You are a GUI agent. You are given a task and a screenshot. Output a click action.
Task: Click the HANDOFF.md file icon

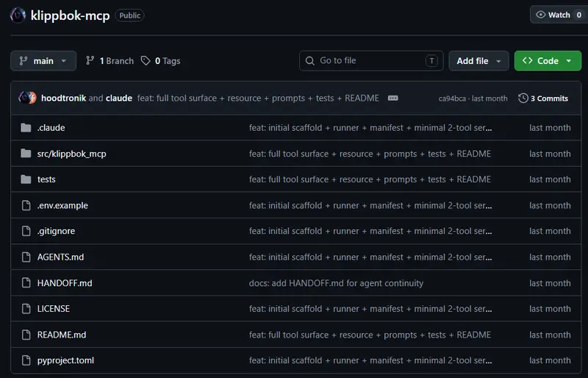coord(26,282)
